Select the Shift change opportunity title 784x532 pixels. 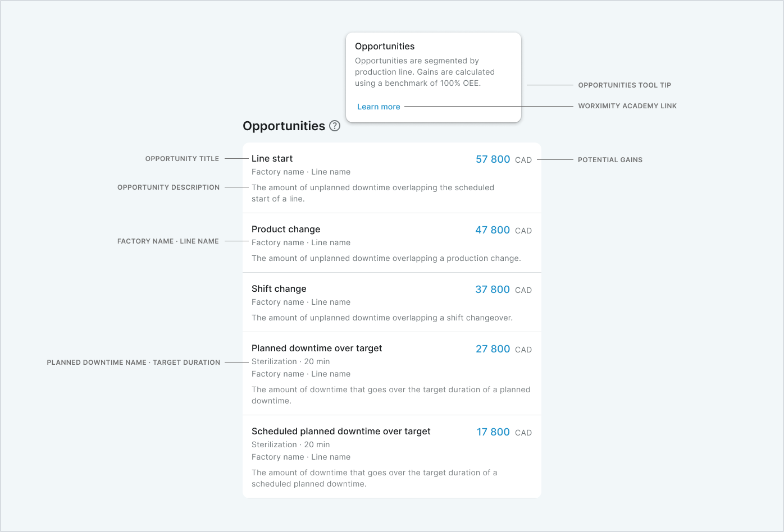pos(279,289)
